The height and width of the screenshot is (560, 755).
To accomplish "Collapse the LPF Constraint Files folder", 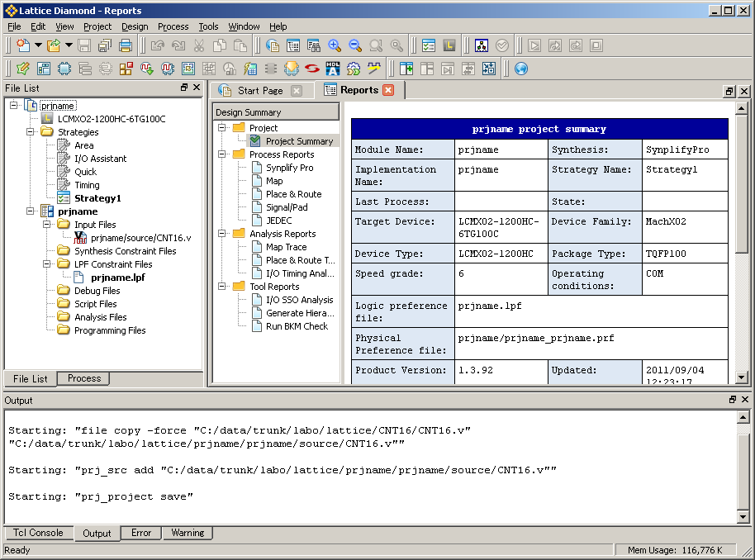I will pos(47,263).
